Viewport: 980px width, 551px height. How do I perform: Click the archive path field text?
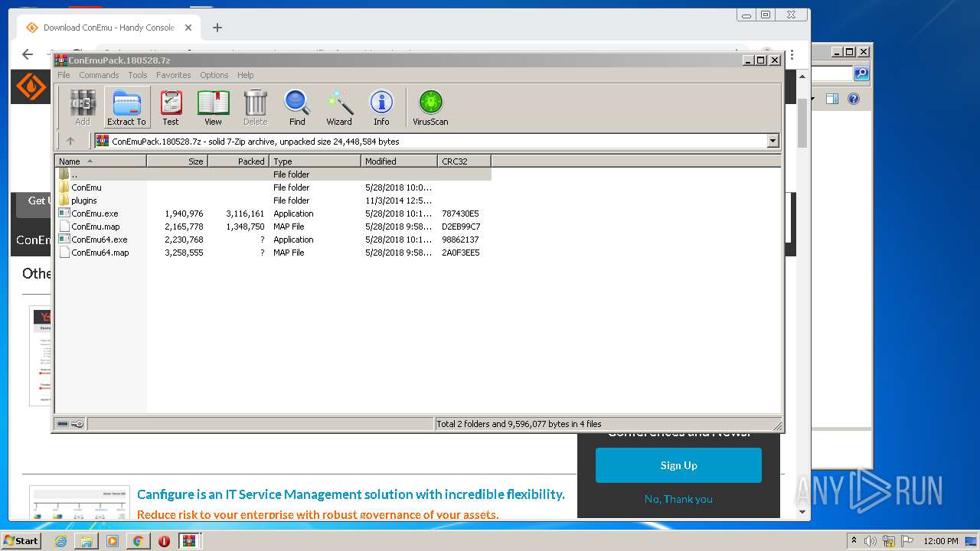256,142
